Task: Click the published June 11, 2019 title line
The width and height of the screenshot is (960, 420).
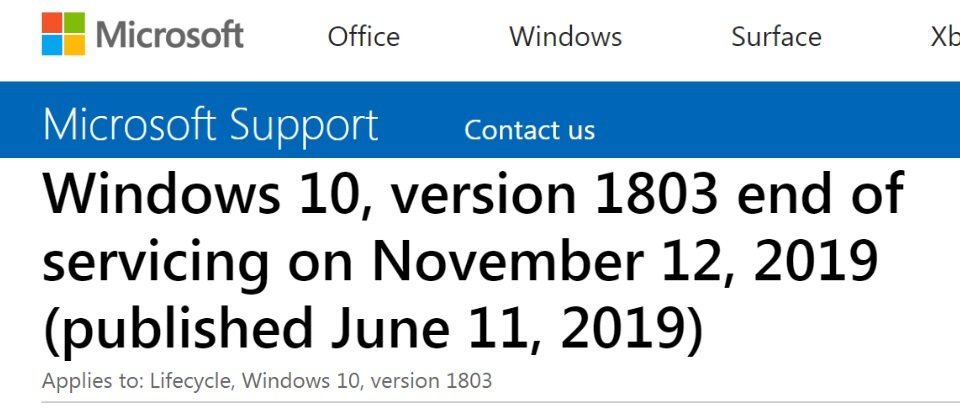Action: point(373,331)
